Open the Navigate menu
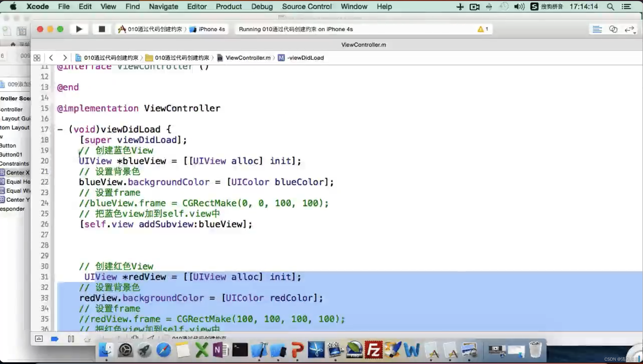 point(164,7)
